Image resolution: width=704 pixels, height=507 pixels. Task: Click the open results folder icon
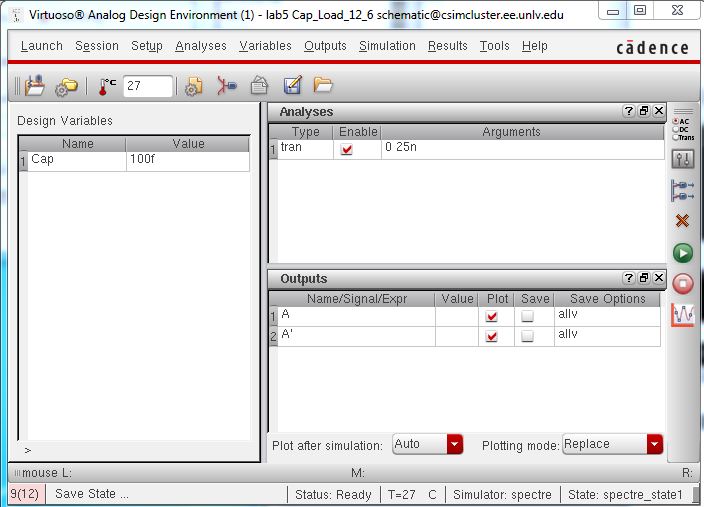tap(323, 84)
